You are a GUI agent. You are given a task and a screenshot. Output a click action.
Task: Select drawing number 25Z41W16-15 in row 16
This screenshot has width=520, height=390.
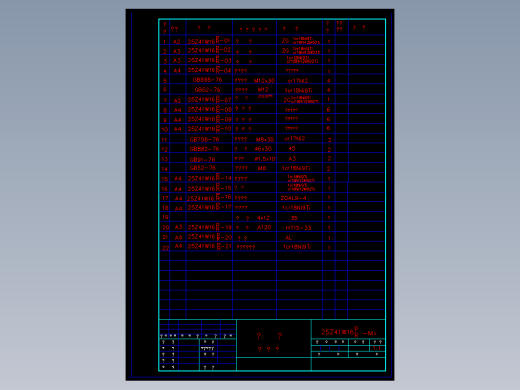tap(209, 188)
